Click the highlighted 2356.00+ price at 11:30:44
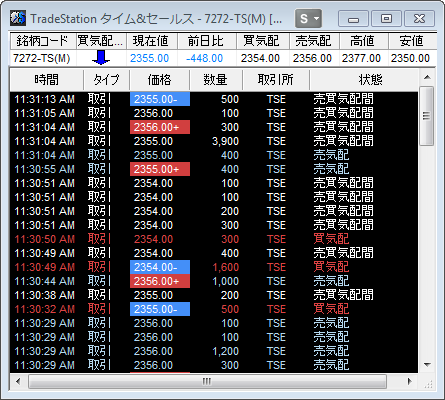The image size is (445, 400). coord(160,281)
